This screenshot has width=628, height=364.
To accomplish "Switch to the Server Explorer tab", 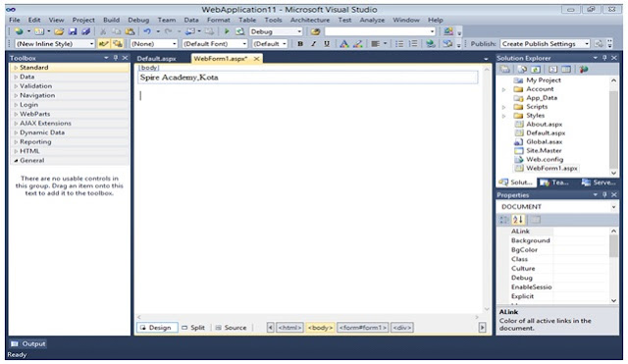I will click(x=599, y=182).
